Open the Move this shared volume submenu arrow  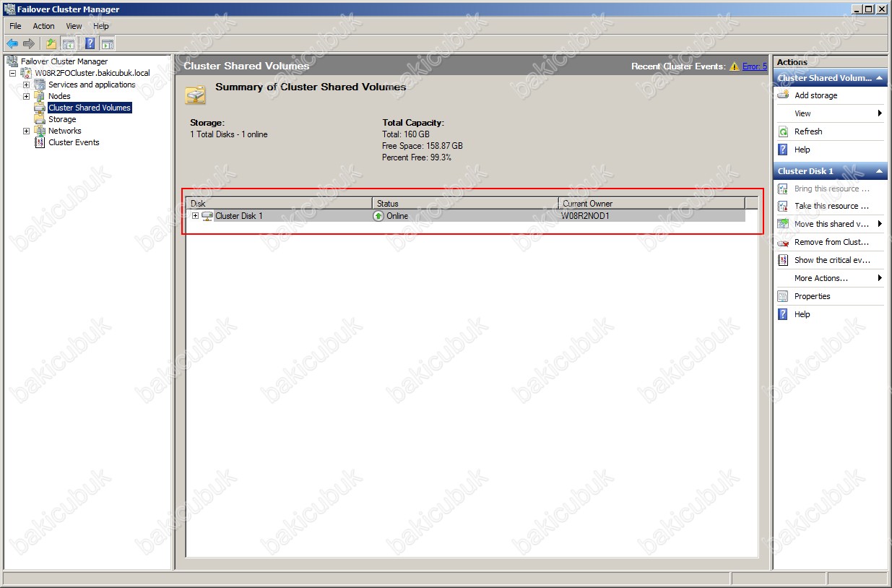(x=880, y=224)
